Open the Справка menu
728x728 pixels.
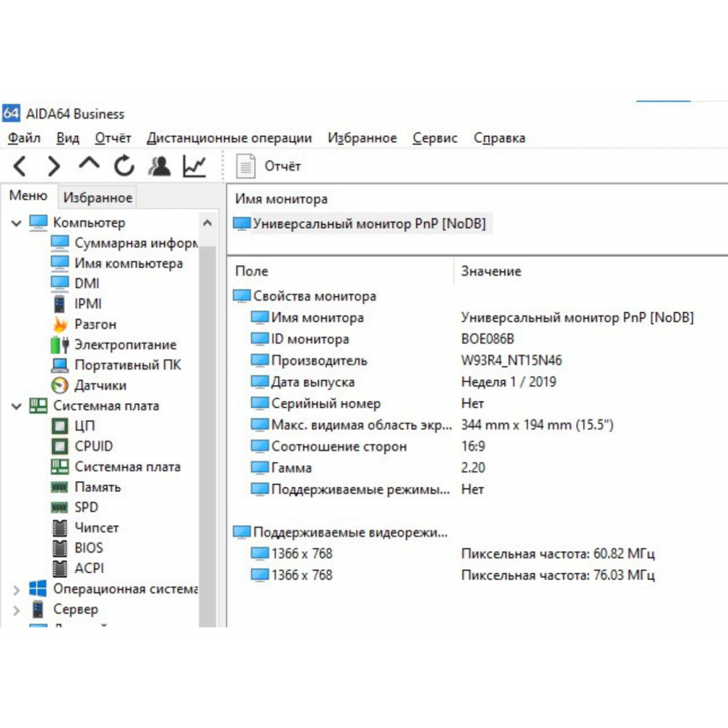point(499,138)
